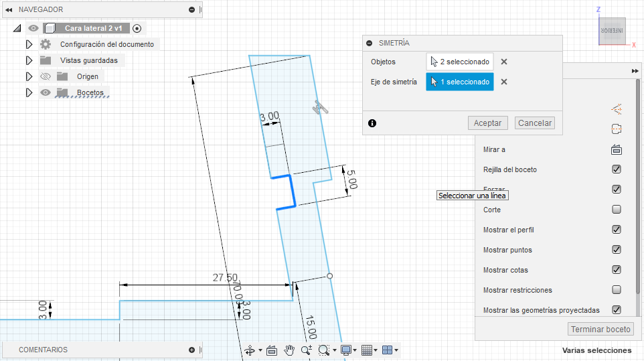Expand the Vistas guardadas node
The height and width of the screenshot is (361, 644).
pos(29,60)
